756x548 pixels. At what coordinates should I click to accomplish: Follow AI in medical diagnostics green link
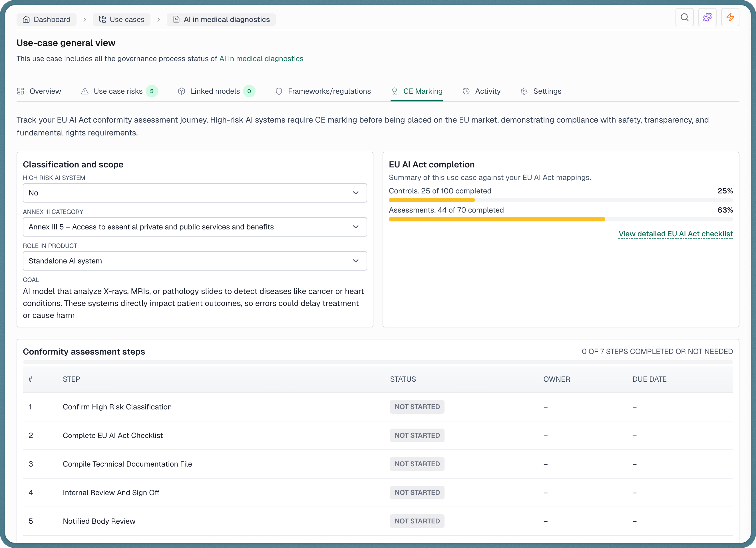(x=261, y=59)
